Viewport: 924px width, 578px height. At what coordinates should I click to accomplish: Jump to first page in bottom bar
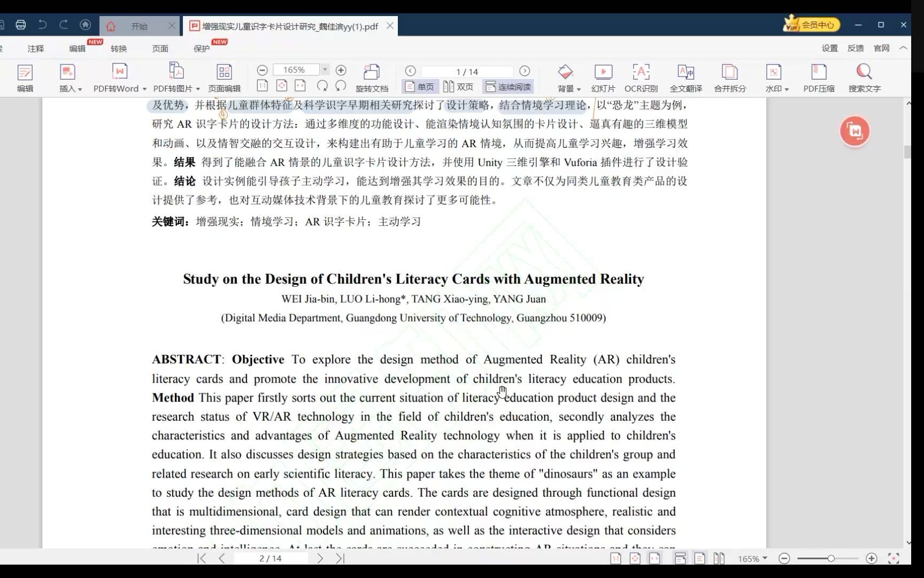(x=202, y=558)
